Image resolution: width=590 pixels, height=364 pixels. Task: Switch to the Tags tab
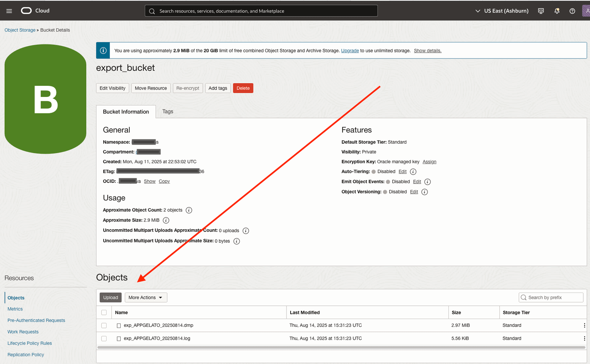click(x=167, y=112)
